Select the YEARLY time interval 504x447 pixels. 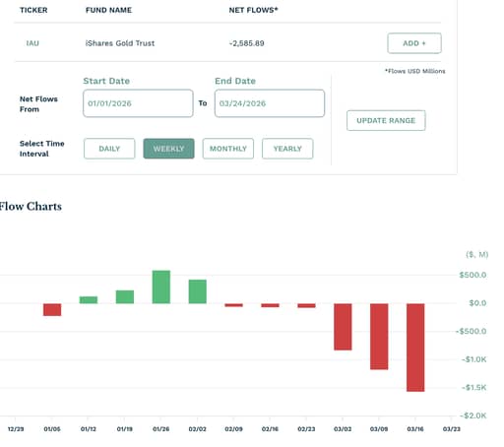click(287, 149)
